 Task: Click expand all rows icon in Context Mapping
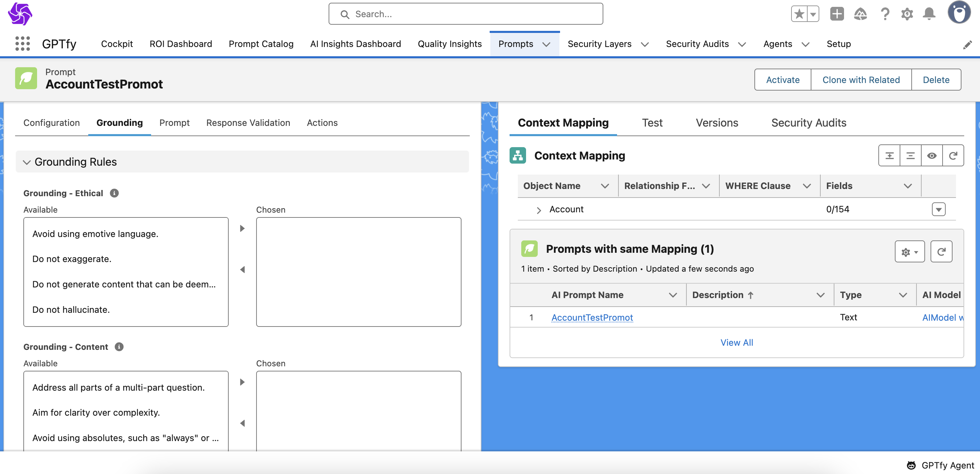tap(889, 155)
